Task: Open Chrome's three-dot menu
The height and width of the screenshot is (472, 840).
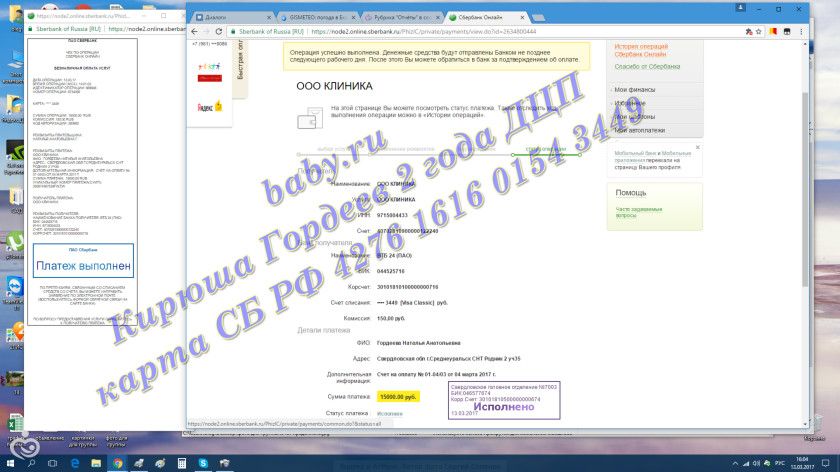Action: click(x=801, y=32)
